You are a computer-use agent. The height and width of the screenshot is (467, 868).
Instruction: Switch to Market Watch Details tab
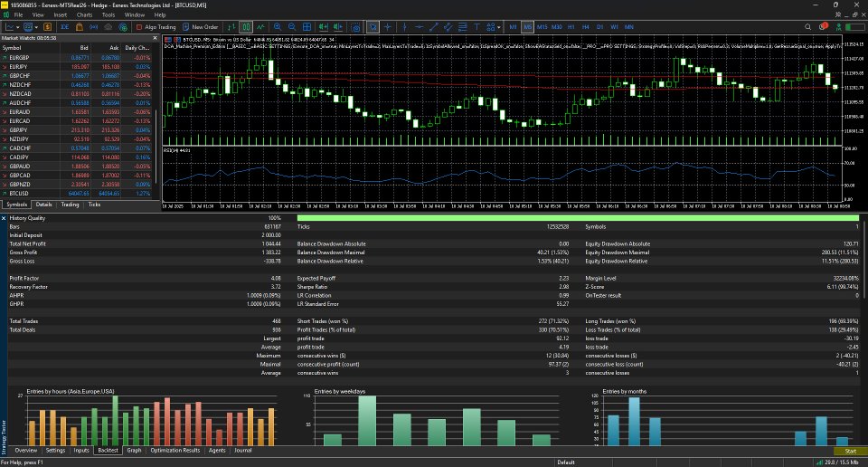pos(43,205)
